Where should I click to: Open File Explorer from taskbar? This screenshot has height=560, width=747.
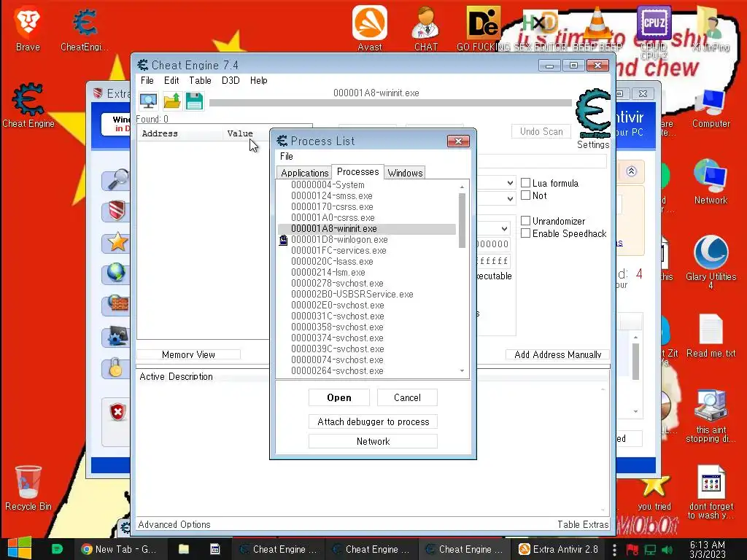[183, 549]
